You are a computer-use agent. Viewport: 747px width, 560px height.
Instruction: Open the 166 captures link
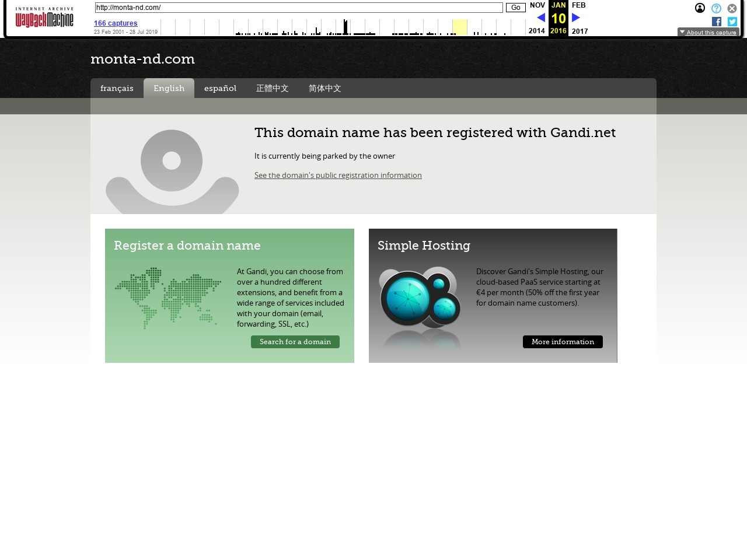click(116, 23)
